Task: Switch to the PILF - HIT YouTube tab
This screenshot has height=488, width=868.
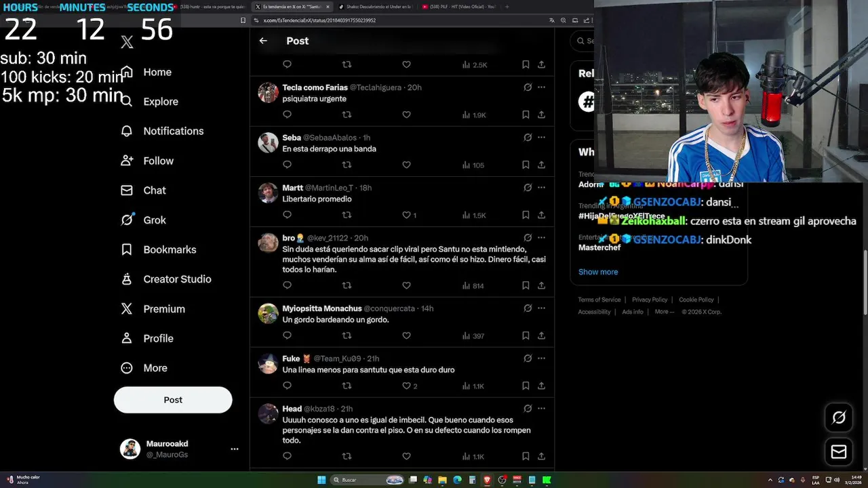Action: coord(458,7)
